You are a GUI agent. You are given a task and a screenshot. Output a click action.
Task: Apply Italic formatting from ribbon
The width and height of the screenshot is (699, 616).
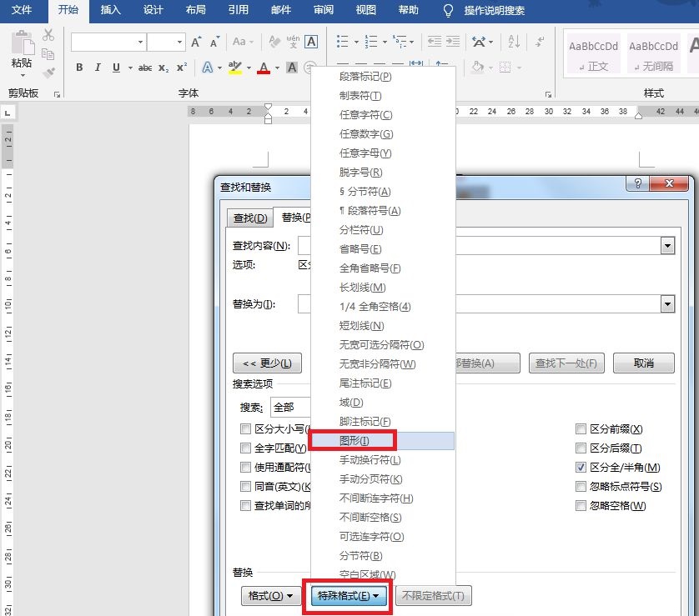[98, 68]
